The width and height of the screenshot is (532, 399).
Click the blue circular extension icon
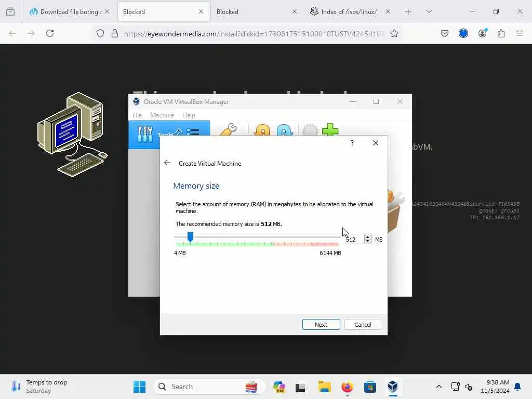coord(463,33)
